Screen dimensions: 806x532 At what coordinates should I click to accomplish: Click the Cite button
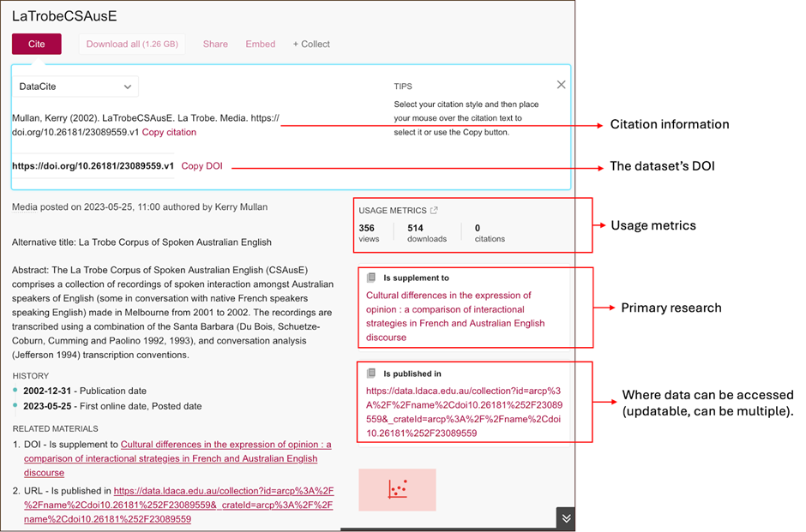(37, 45)
